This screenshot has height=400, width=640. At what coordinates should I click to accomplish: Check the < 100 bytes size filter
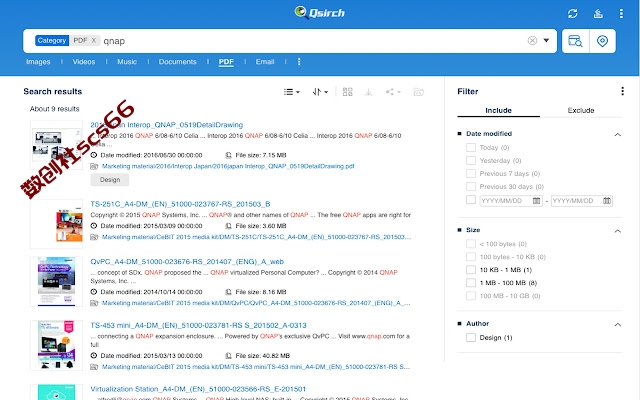pos(471,244)
